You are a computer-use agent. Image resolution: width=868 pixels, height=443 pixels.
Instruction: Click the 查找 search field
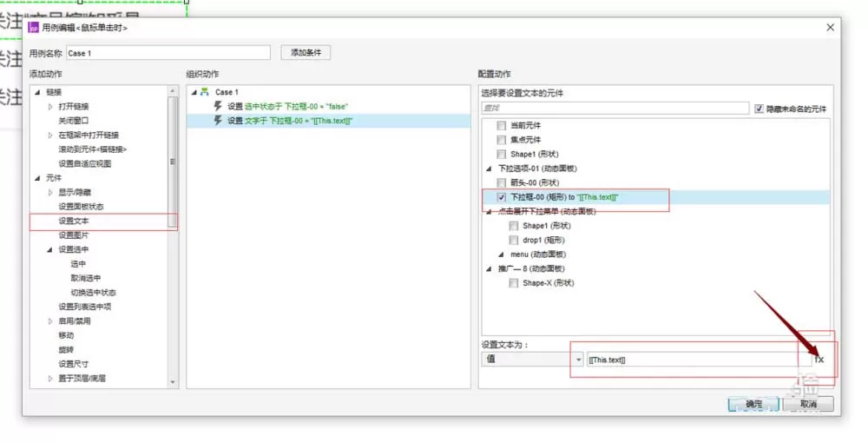point(615,109)
